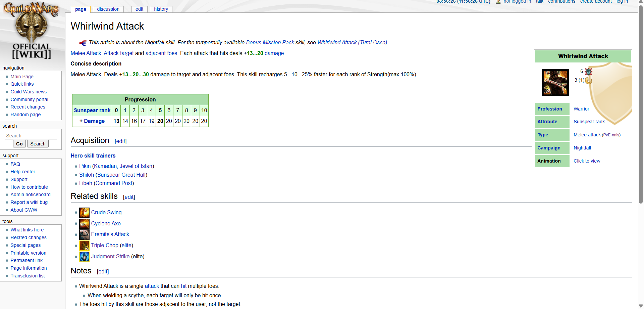Click the Eremite's Attack skill icon
Viewport: 644px width, 309px height.
point(84,234)
